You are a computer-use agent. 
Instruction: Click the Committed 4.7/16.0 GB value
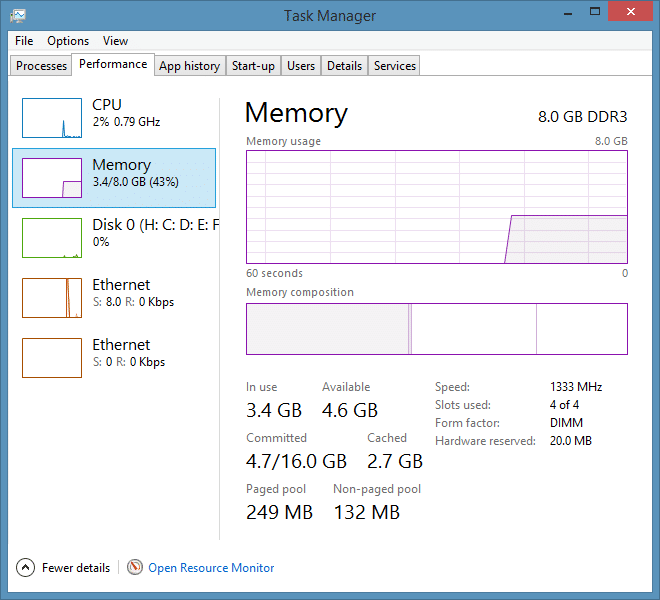pos(296,461)
